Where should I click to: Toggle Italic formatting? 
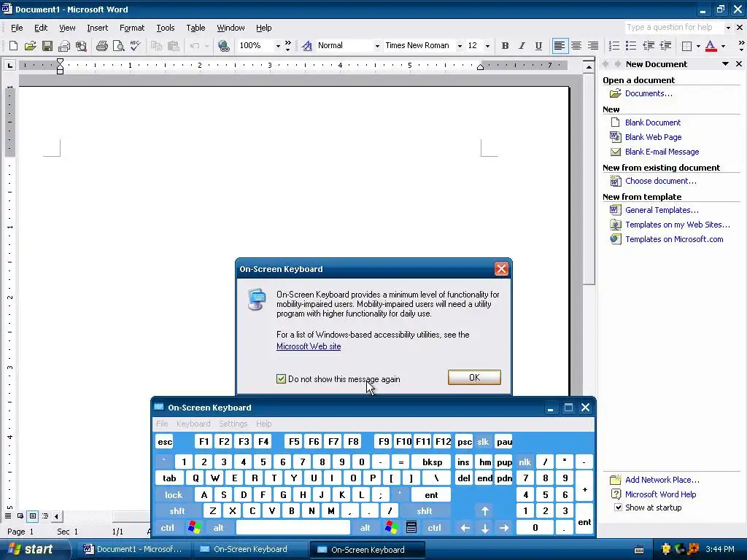tap(522, 46)
